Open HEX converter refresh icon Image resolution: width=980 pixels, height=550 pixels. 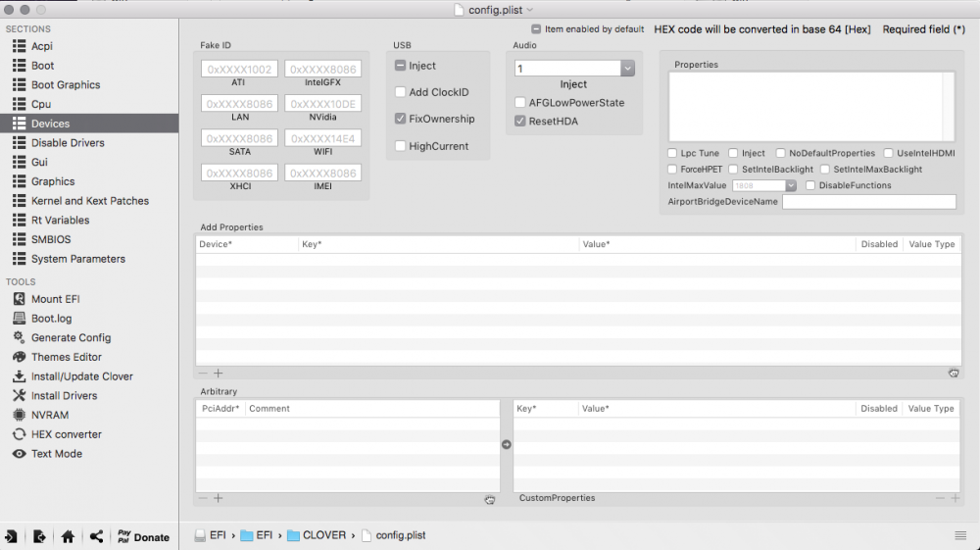click(20, 434)
